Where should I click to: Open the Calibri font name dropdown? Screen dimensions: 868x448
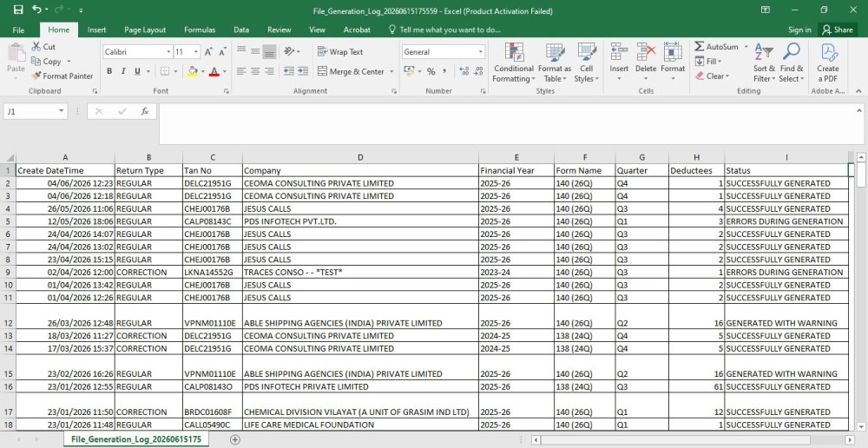(x=168, y=52)
